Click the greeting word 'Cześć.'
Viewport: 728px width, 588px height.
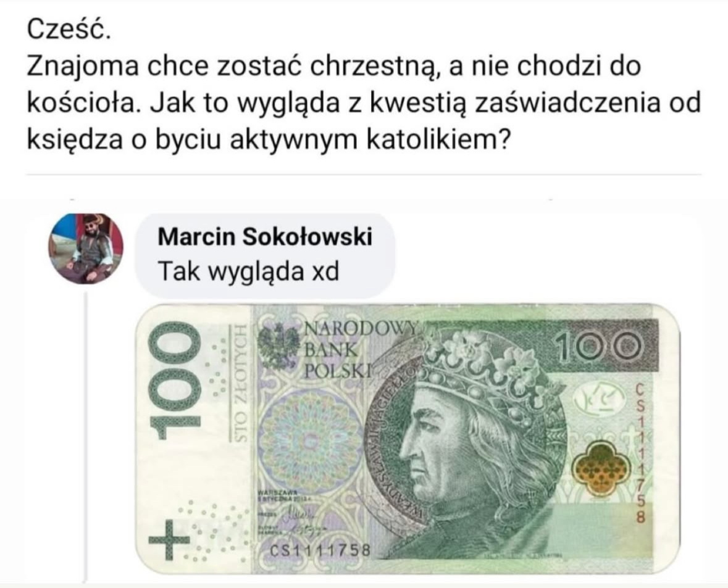tap(69, 31)
